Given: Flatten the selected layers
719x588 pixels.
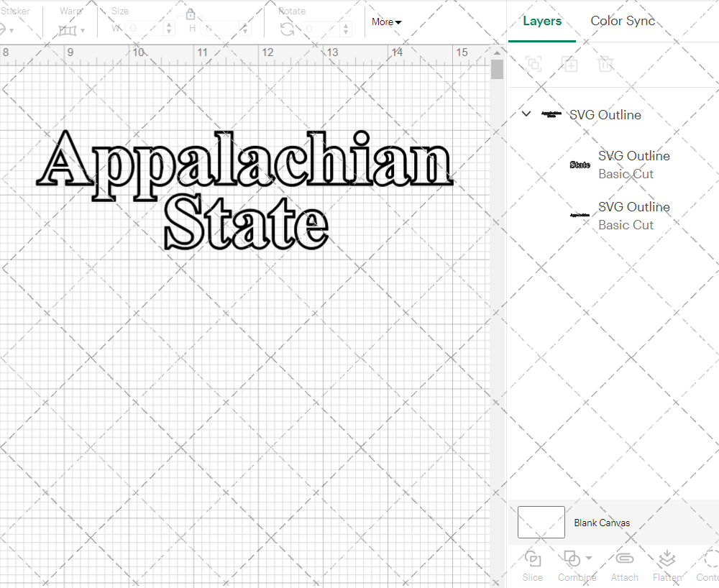Looking at the screenshot, I should coord(667,564).
